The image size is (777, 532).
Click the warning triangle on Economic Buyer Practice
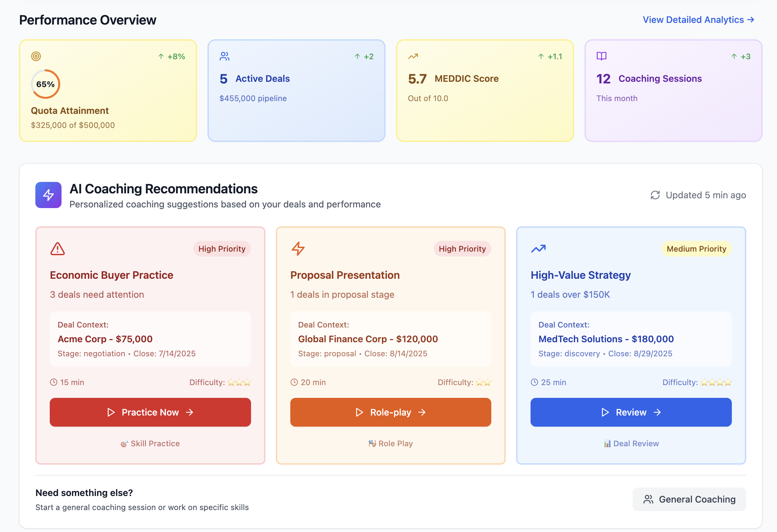click(58, 249)
